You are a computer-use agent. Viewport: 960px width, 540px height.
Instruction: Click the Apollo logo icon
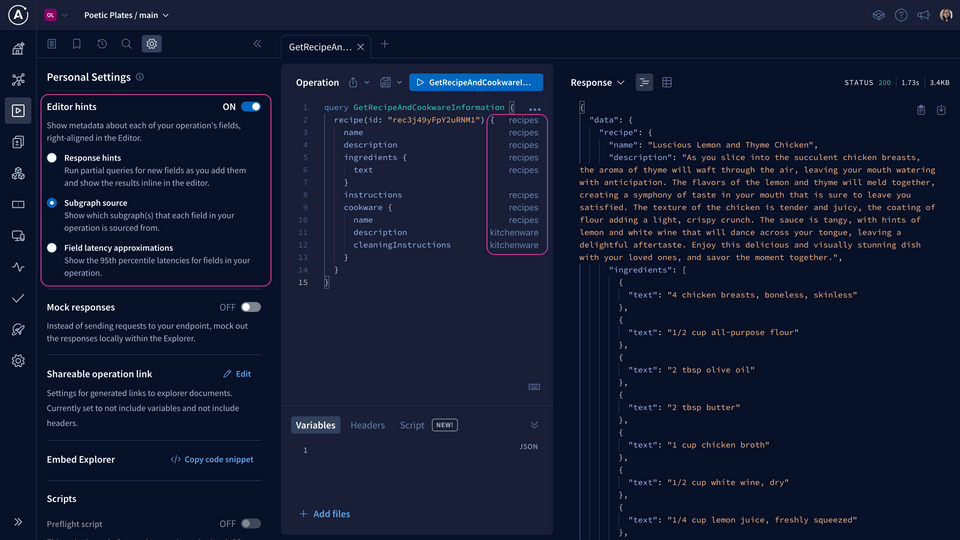coord(18,15)
